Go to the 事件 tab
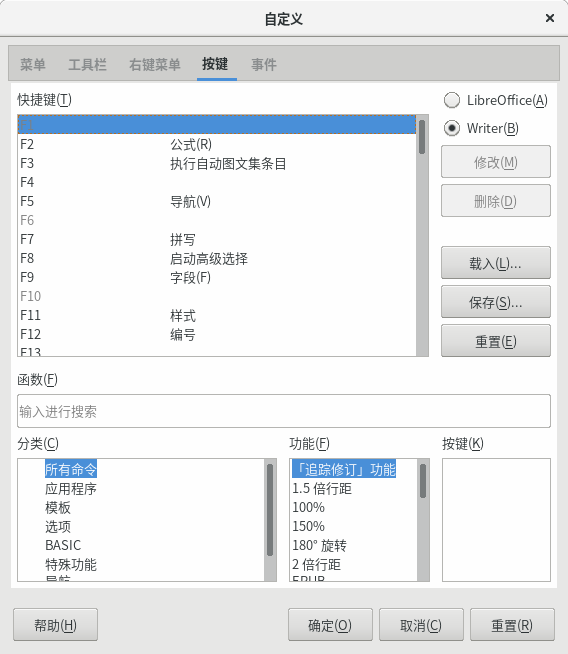Screen dimensions: 568x654 pyautogui.click(x=264, y=65)
